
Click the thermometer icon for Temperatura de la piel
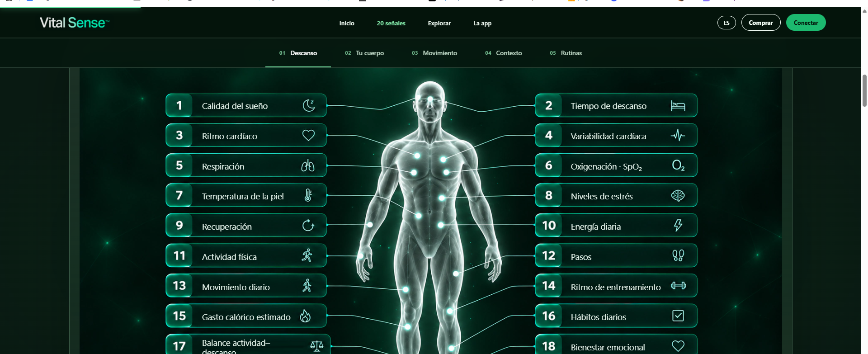pyautogui.click(x=308, y=195)
